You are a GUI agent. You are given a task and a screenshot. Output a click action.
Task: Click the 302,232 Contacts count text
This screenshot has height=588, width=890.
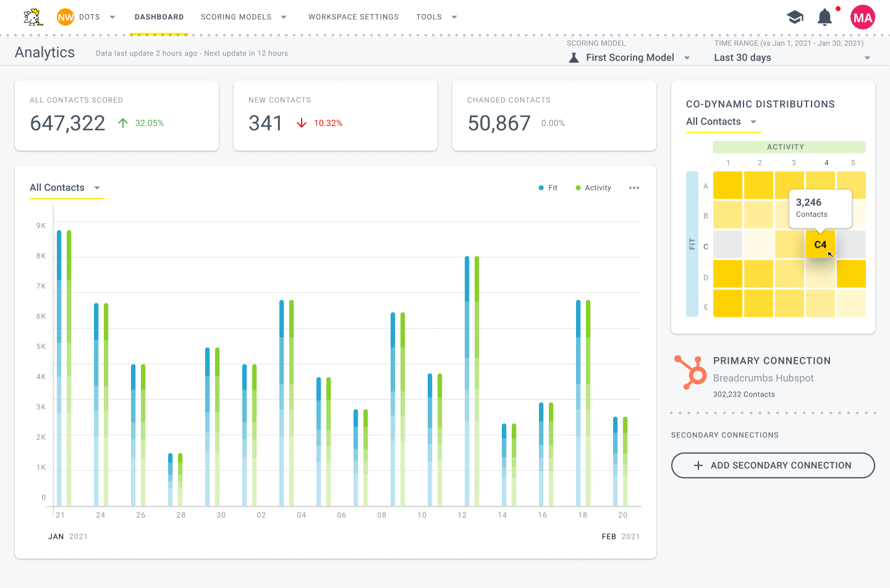(x=744, y=395)
